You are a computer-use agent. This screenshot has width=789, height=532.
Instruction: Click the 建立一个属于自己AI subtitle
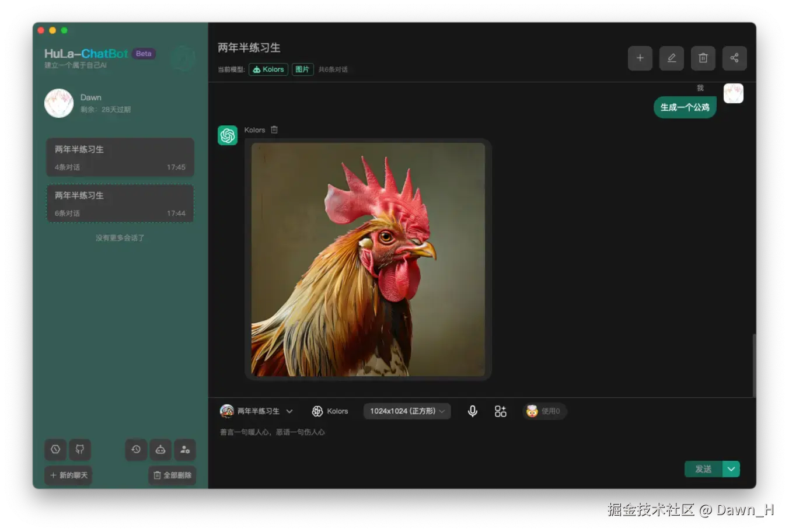pos(75,65)
